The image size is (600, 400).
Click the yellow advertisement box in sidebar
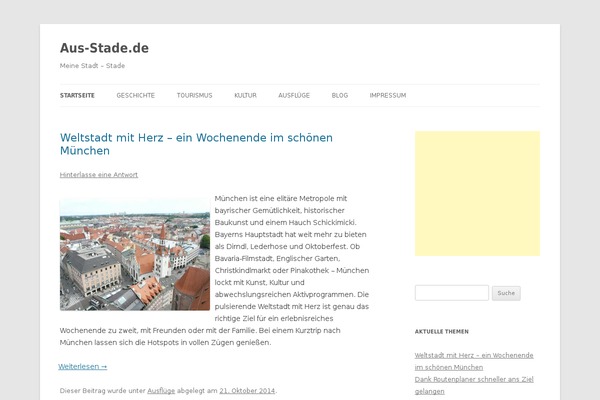(478, 194)
